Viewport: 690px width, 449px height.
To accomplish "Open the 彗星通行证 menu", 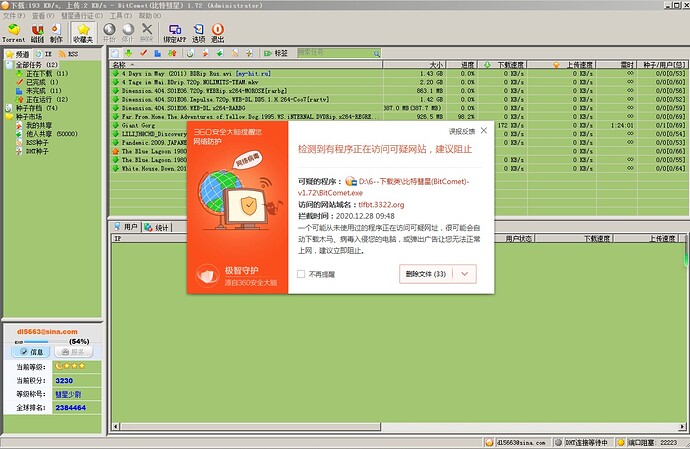I will [x=82, y=16].
